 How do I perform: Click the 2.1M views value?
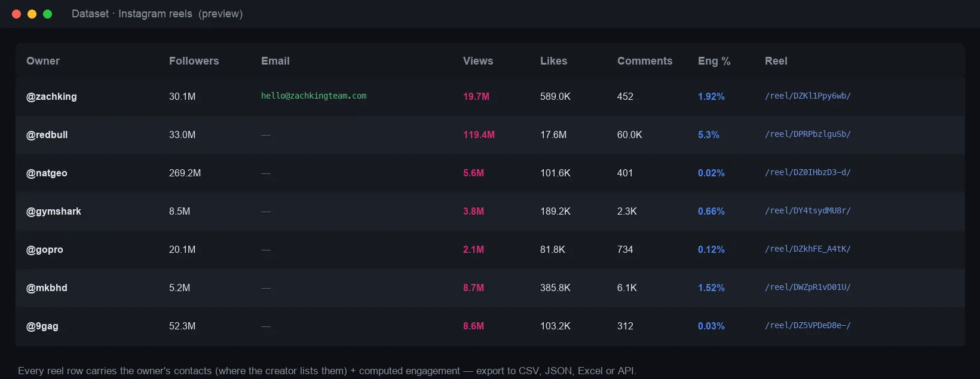point(474,249)
